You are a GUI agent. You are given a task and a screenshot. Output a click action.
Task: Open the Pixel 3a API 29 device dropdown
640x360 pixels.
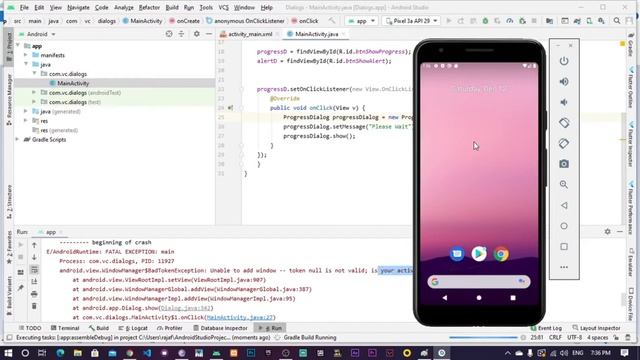click(x=411, y=21)
